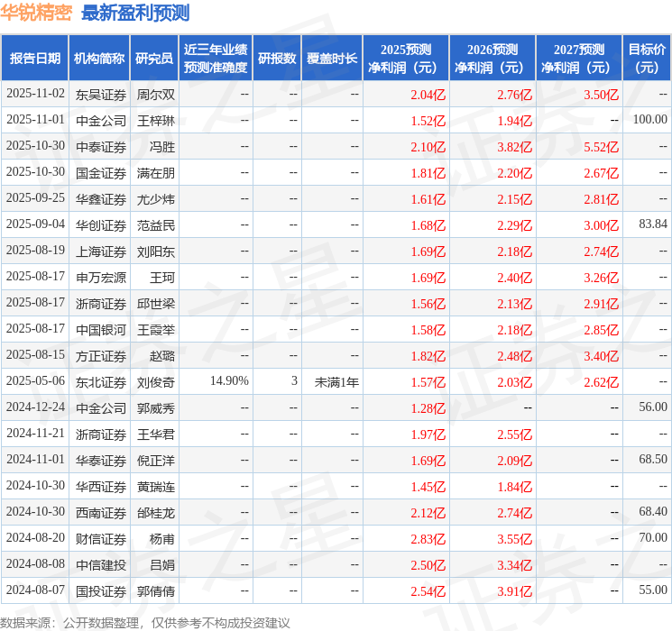The image size is (672, 631).
Task: Click institution 申万宏源
Action: tap(101, 278)
